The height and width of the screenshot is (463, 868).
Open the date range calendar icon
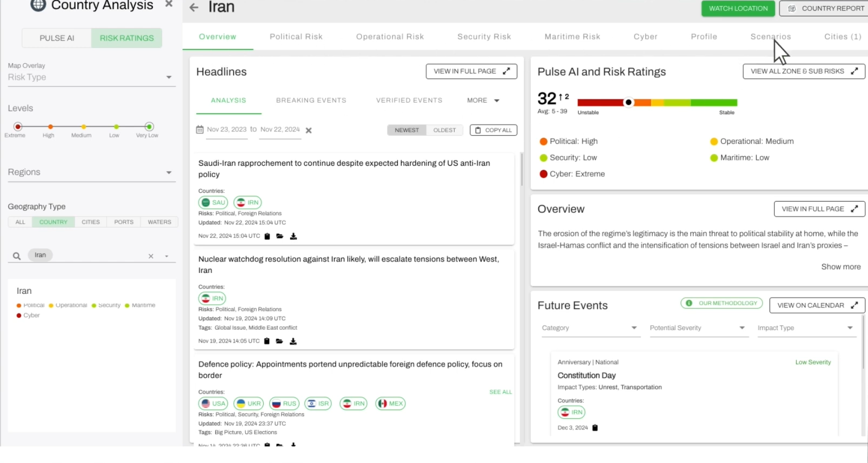[x=200, y=130]
